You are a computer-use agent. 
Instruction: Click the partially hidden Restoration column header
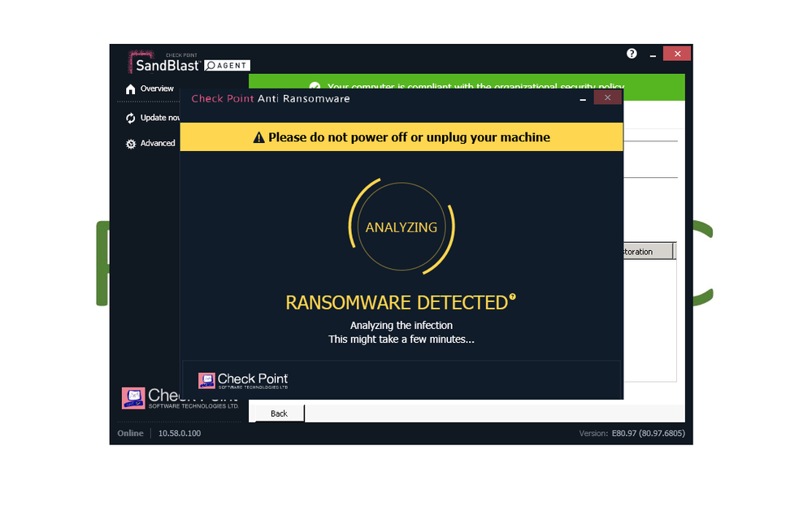pos(649,251)
